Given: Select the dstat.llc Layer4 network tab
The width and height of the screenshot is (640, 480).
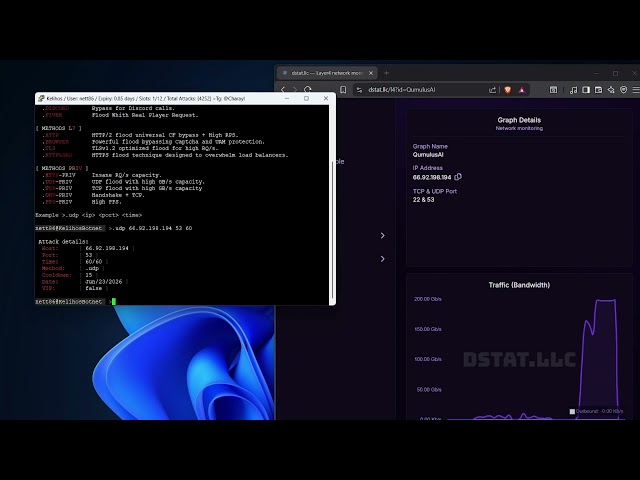Looking at the screenshot, I should [327, 73].
